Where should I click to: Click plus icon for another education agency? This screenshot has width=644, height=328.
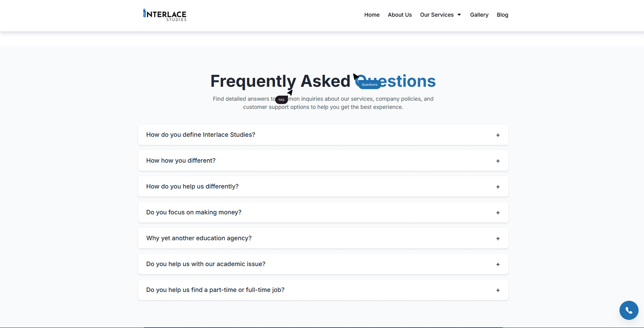(x=498, y=239)
